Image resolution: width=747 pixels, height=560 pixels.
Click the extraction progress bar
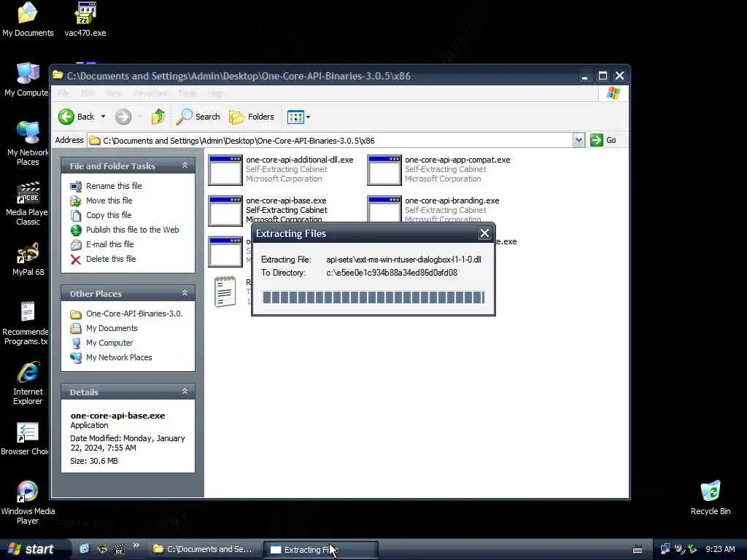[373, 297]
